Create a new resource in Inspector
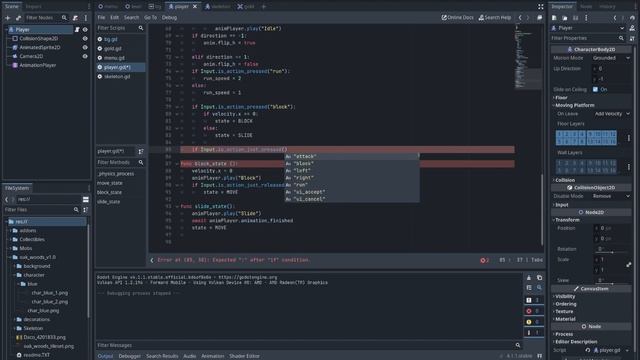Screen dimensions: 640x360 pos(554,18)
